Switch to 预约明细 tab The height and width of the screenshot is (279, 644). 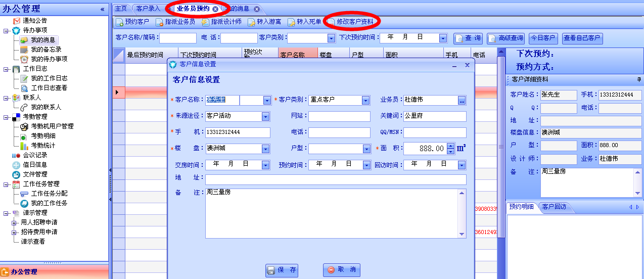[x=521, y=207]
